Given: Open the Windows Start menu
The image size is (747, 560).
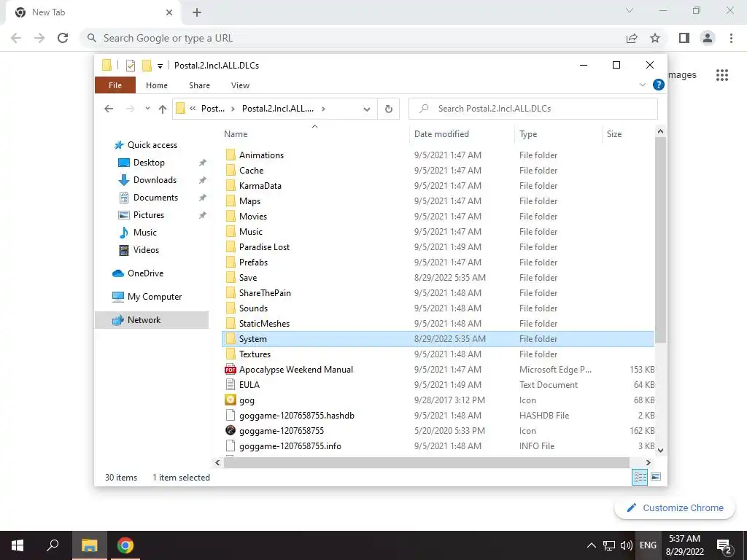Looking at the screenshot, I should pyautogui.click(x=18, y=545).
